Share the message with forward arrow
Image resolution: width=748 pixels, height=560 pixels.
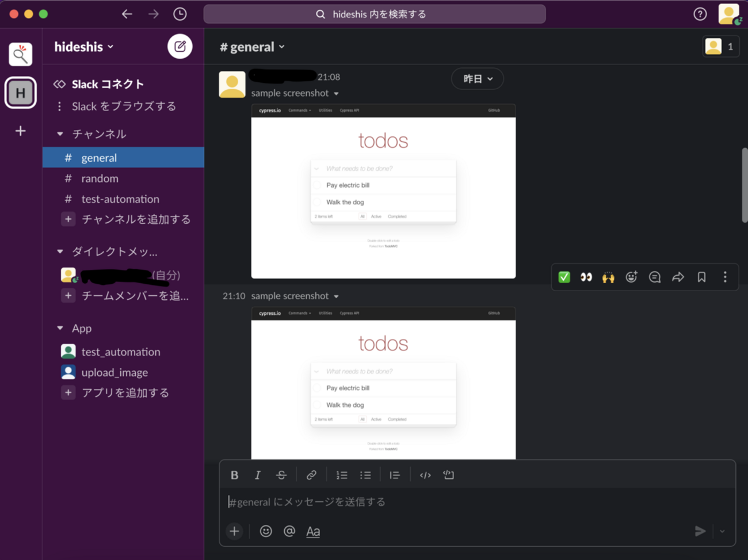coord(678,277)
